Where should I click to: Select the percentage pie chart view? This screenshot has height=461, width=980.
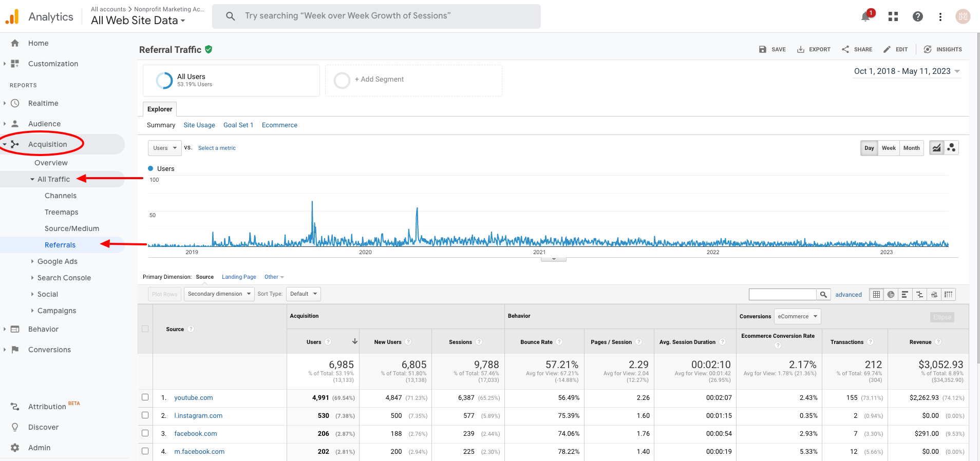(891, 294)
